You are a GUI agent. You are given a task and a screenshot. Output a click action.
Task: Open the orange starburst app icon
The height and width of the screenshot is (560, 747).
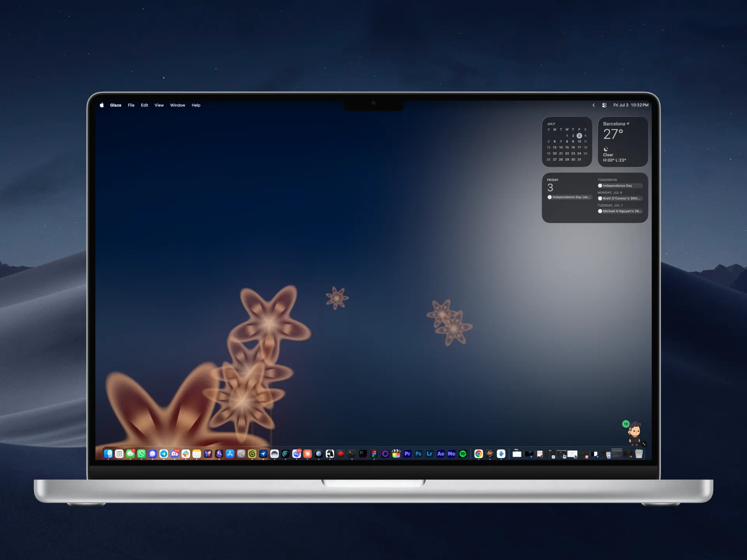click(x=307, y=454)
